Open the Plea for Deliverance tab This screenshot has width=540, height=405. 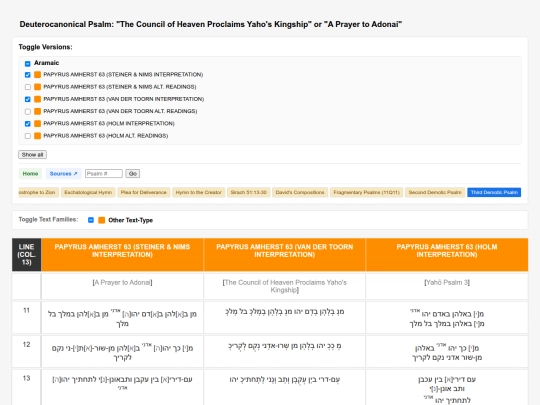click(x=144, y=192)
